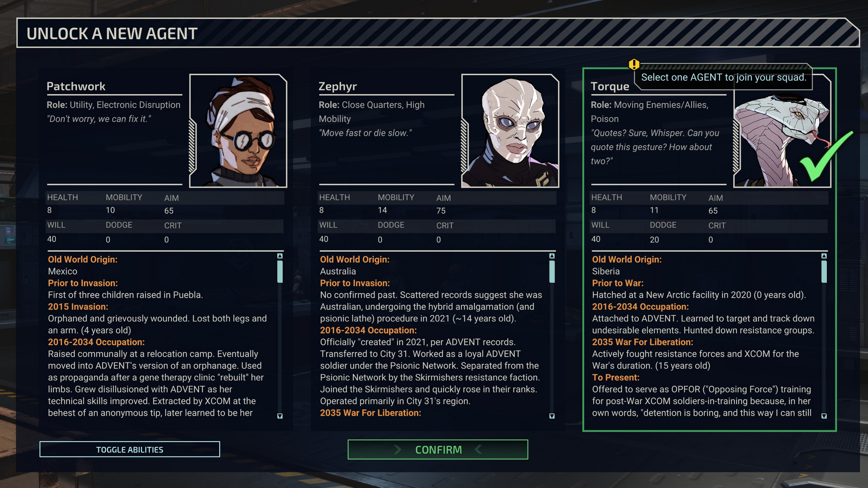Confirm the agent selection
Viewport: 868px width, 488px height.
pos(437,449)
